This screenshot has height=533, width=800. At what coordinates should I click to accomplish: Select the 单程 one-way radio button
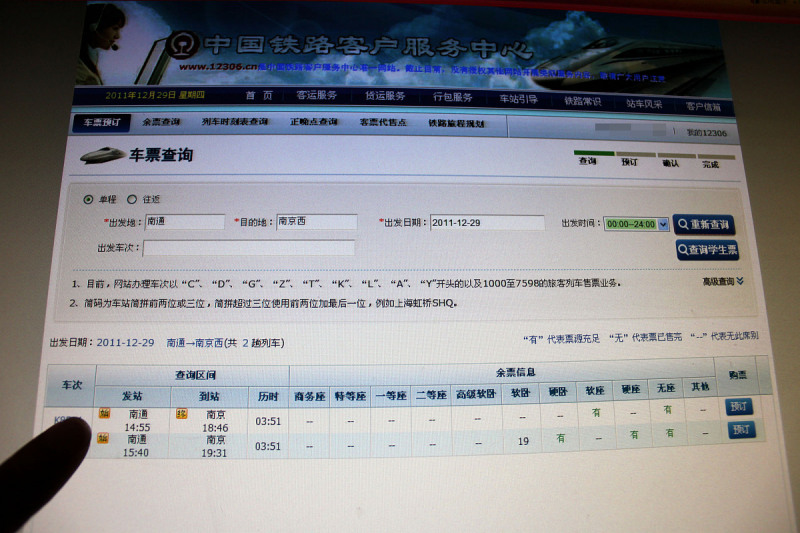88,199
